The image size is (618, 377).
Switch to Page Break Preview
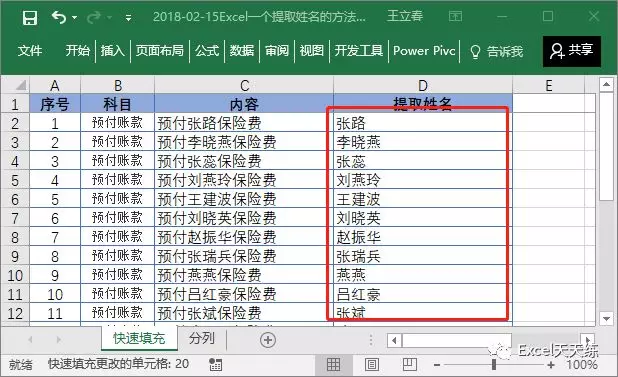(410, 364)
